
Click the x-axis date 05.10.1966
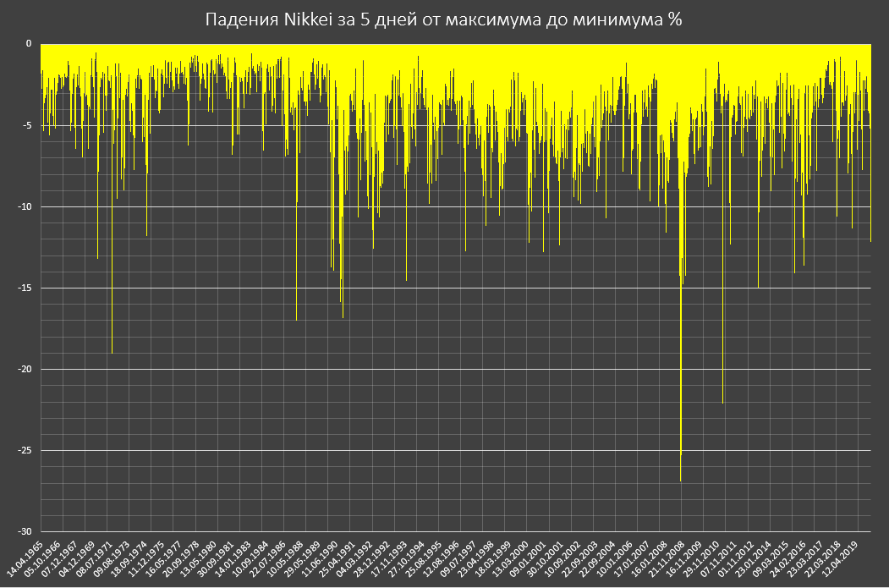pyautogui.click(x=42, y=559)
